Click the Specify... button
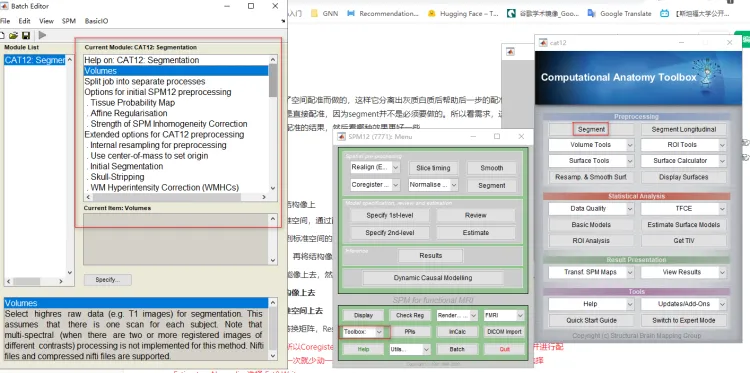The height and width of the screenshot is (373, 750). tap(108, 280)
